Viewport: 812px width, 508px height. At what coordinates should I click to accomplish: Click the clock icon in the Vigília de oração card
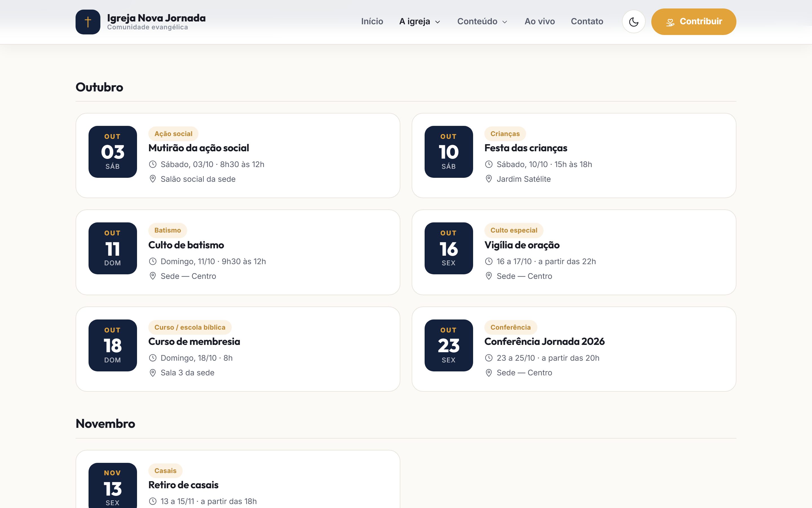(x=489, y=261)
